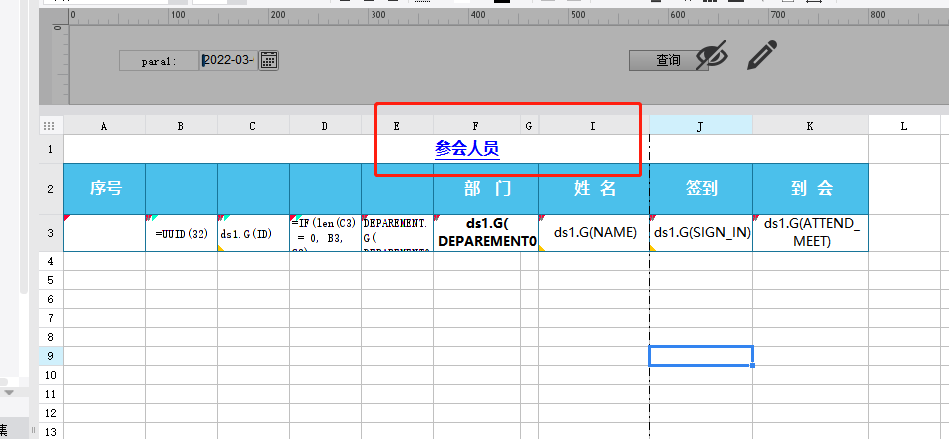Select the 到 会 header cell

tap(810, 189)
